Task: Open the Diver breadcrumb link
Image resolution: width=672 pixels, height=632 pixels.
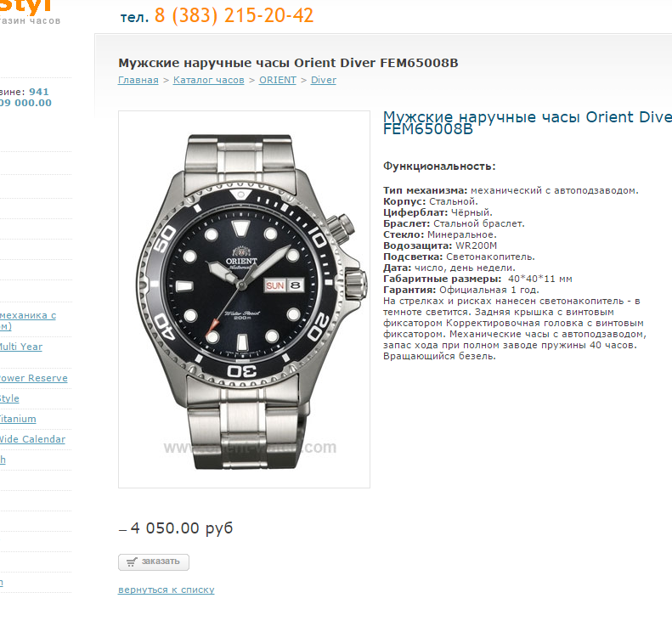Action: click(324, 80)
